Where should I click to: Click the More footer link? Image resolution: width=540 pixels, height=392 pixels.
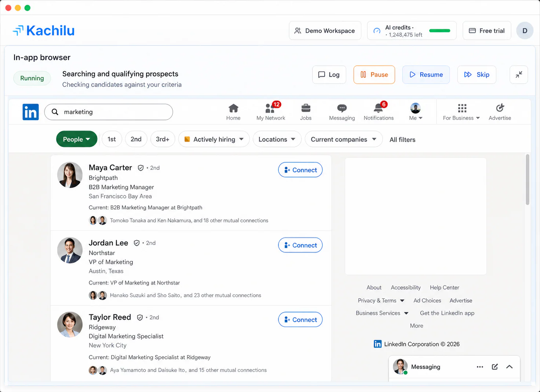tap(416, 326)
